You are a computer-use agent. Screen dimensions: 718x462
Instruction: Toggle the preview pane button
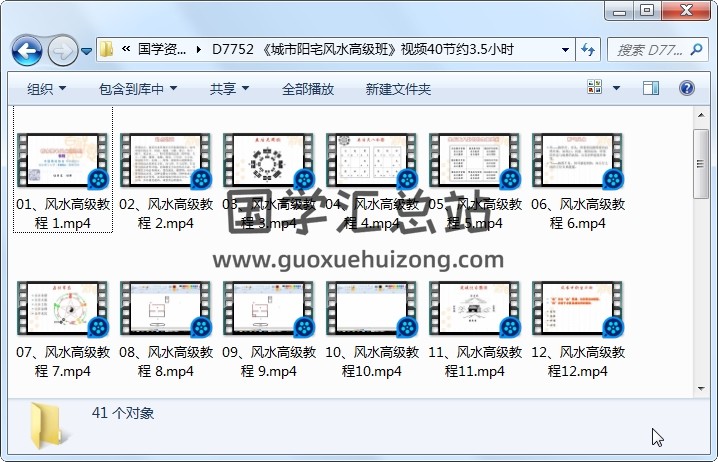(x=653, y=88)
